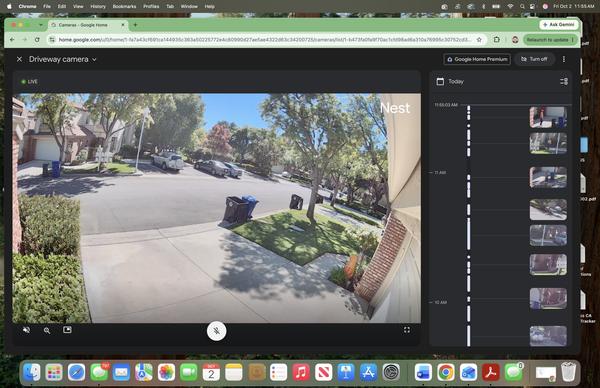Open Wi-Fi status in menu bar

point(510,7)
